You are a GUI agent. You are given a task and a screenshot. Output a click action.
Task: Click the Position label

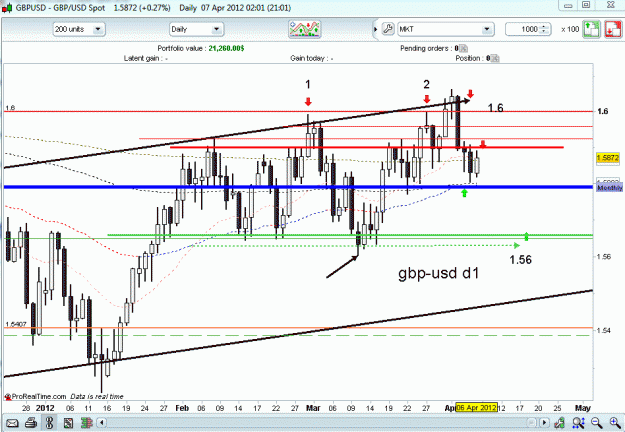pyautogui.click(x=468, y=58)
